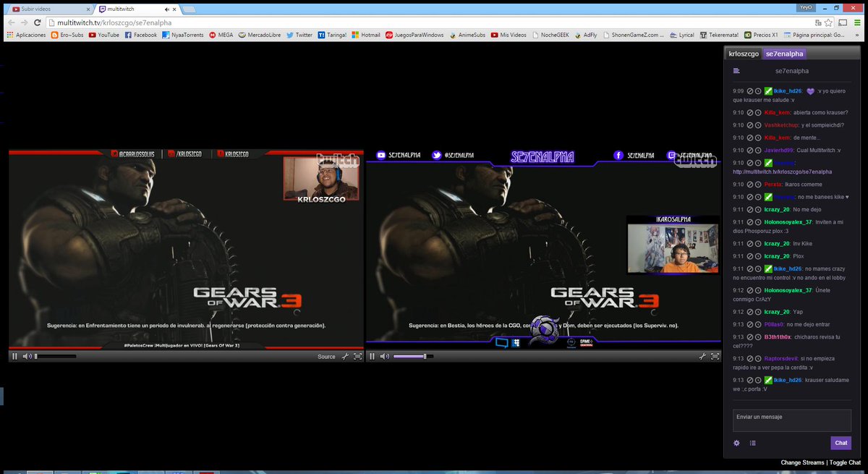Open settings wrench on krloszcgo stream
Image resolution: width=868 pixels, height=474 pixels.
(346, 356)
